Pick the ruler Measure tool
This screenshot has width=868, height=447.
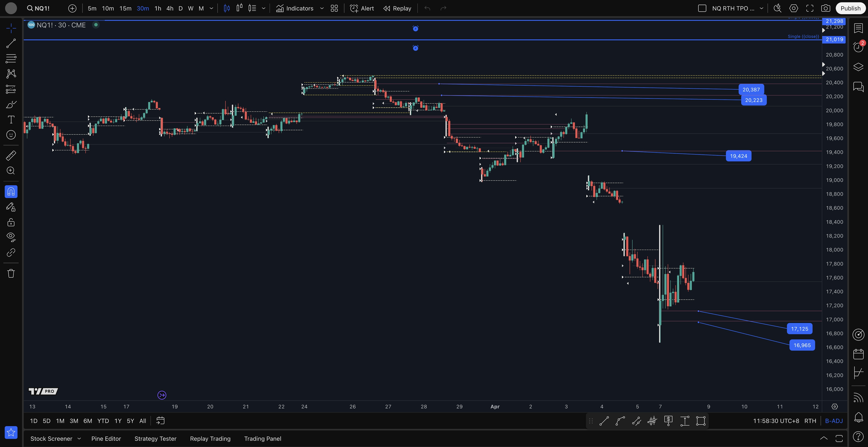click(11, 155)
